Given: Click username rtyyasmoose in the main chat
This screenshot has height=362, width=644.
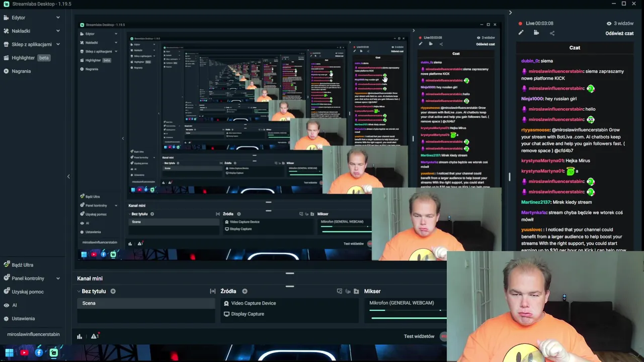Looking at the screenshot, I should click(535, 130).
